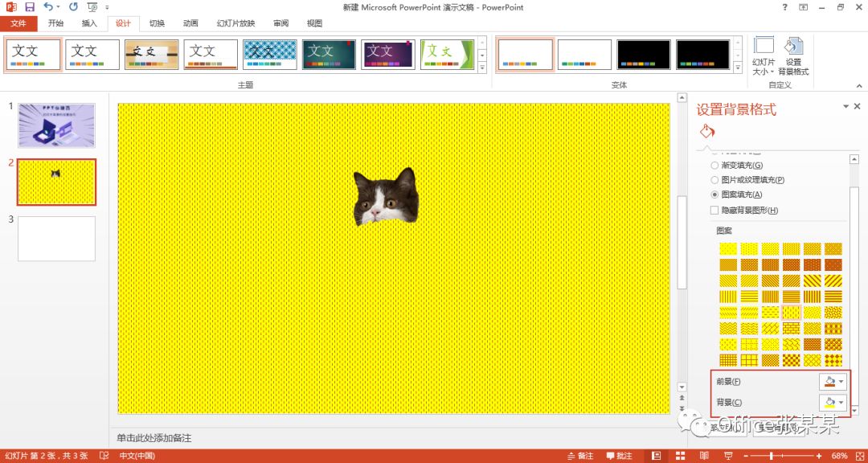Screen dimensions: 868x463
Task: Switch to the 幻灯片放映 ribbon tab
Action: (235, 23)
